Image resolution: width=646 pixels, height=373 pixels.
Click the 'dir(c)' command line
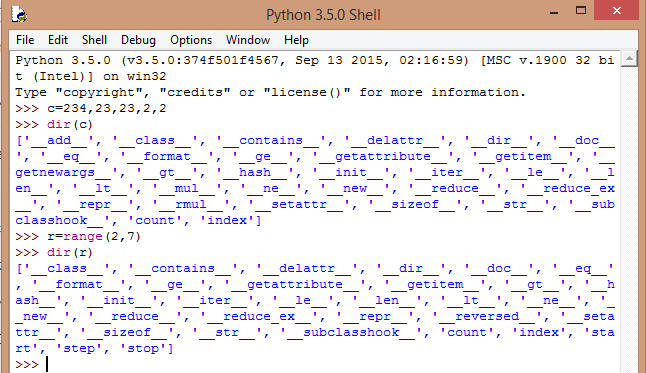70,124
